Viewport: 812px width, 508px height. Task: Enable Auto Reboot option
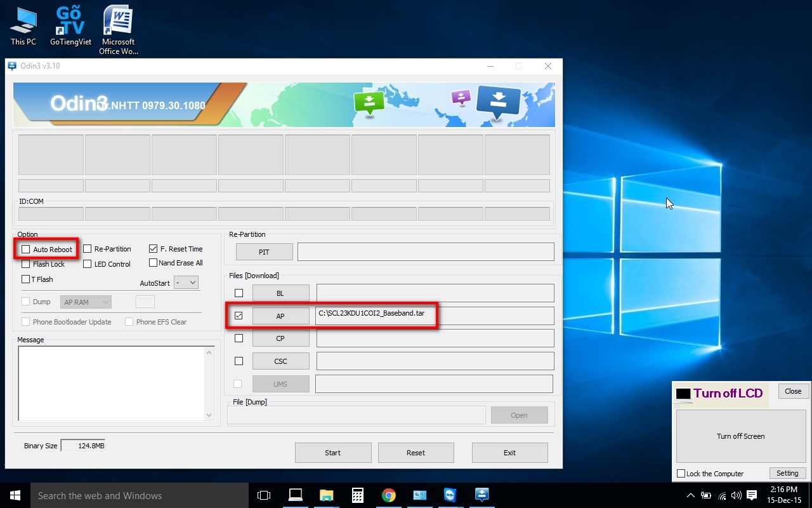[26, 250]
